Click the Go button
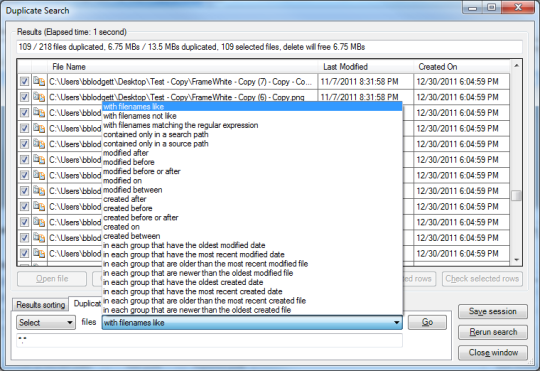Screen dimensions: 540x371 pos(427,322)
